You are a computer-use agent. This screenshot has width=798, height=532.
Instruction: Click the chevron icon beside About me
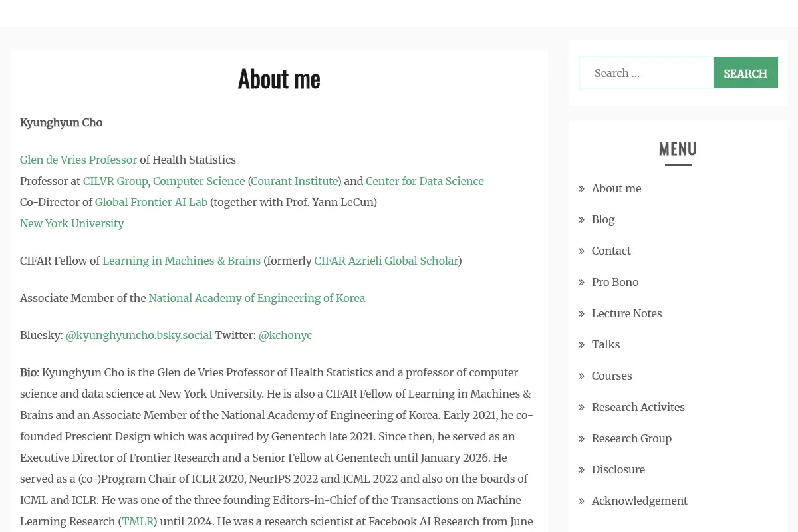click(582, 189)
